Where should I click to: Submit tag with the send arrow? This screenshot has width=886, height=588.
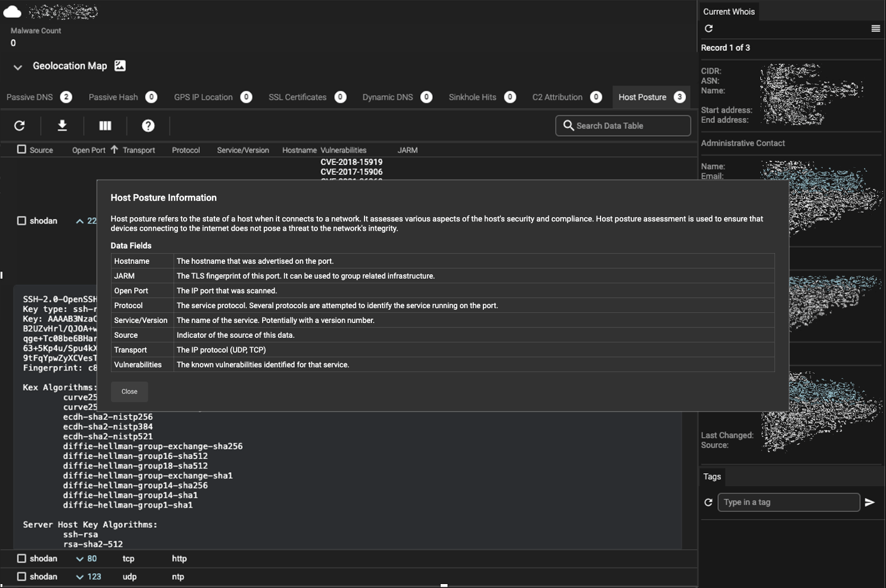point(870,502)
